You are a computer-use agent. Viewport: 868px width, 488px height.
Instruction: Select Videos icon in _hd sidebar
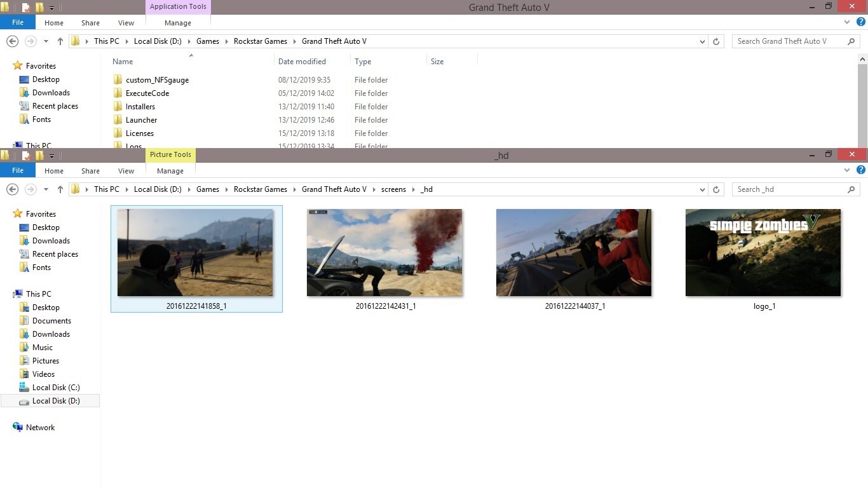pos(24,374)
